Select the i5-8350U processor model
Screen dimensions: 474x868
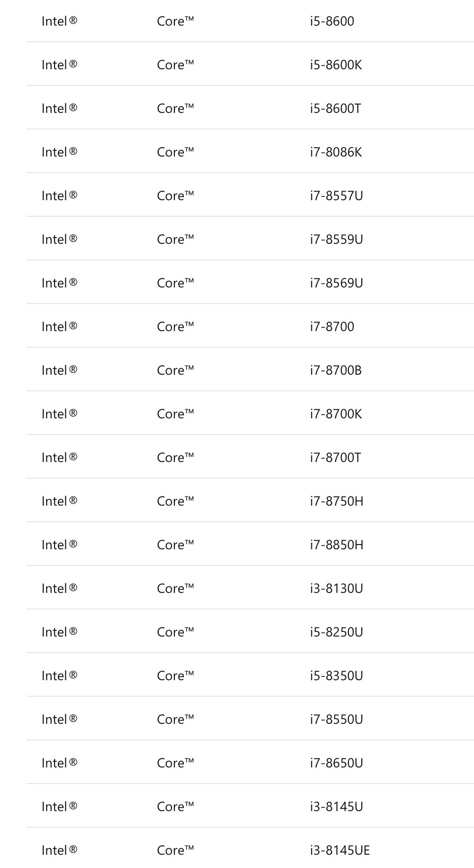pos(336,676)
